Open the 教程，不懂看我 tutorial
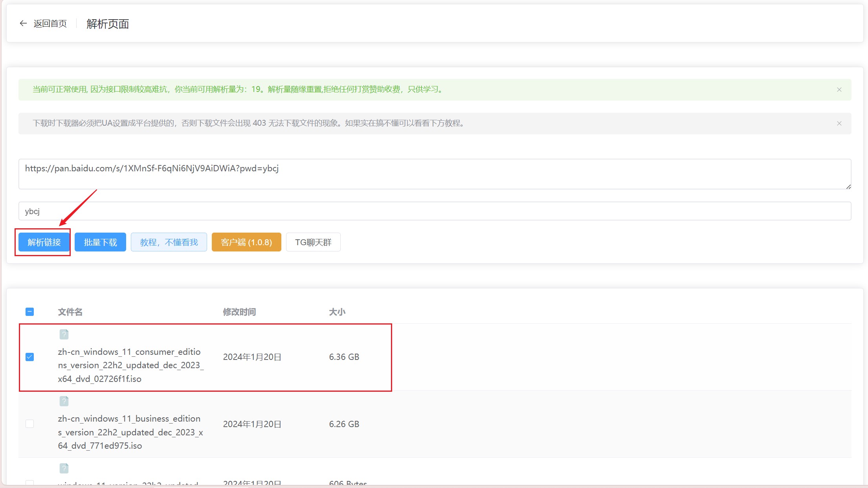Viewport: 868px width, 488px height. pyautogui.click(x=169, y=242)
